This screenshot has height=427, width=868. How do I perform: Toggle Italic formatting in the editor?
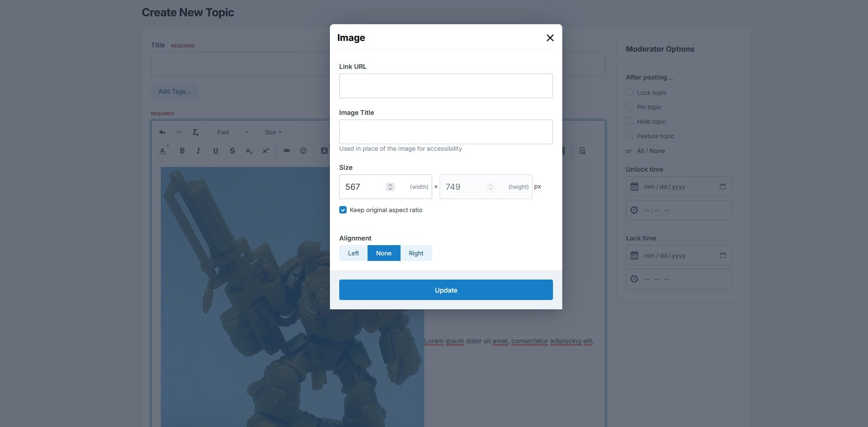click(198, 151)
